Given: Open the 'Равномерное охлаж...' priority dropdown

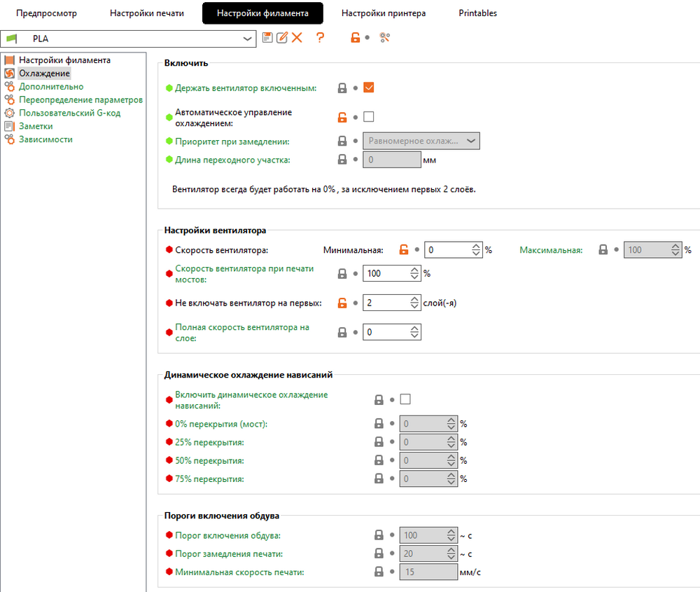Looking at the screenshot, I should (421, 141).
